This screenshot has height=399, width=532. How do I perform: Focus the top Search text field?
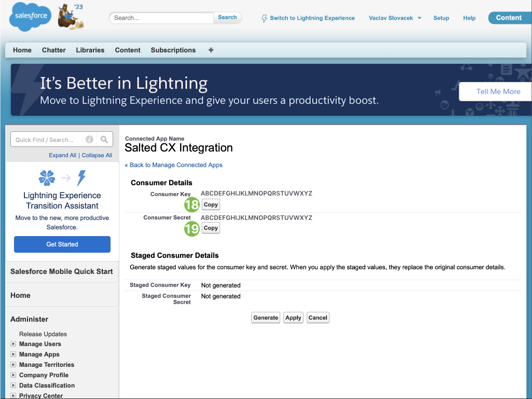coord(161,18)
